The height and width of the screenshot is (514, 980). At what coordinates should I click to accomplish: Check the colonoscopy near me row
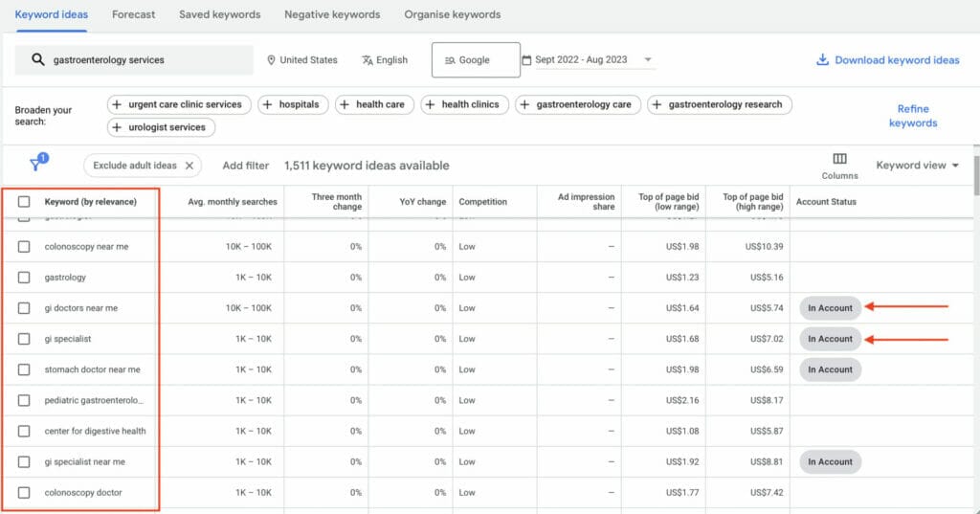point(24,247)
